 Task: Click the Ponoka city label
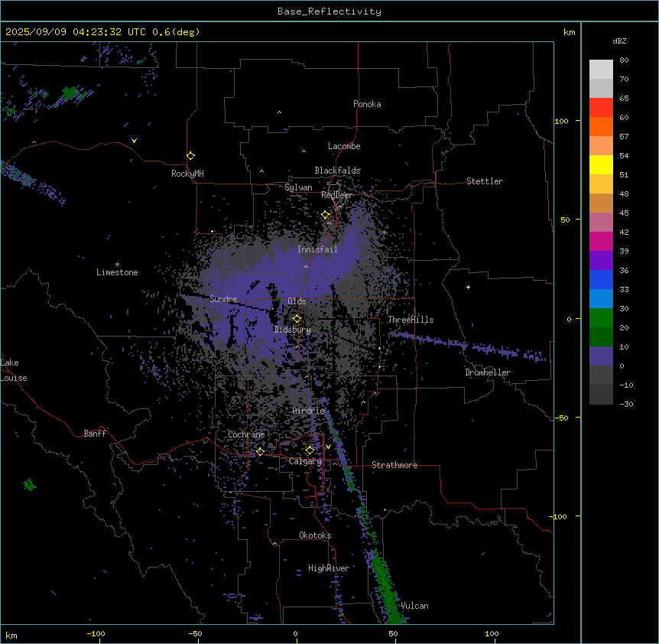[367, 104]
